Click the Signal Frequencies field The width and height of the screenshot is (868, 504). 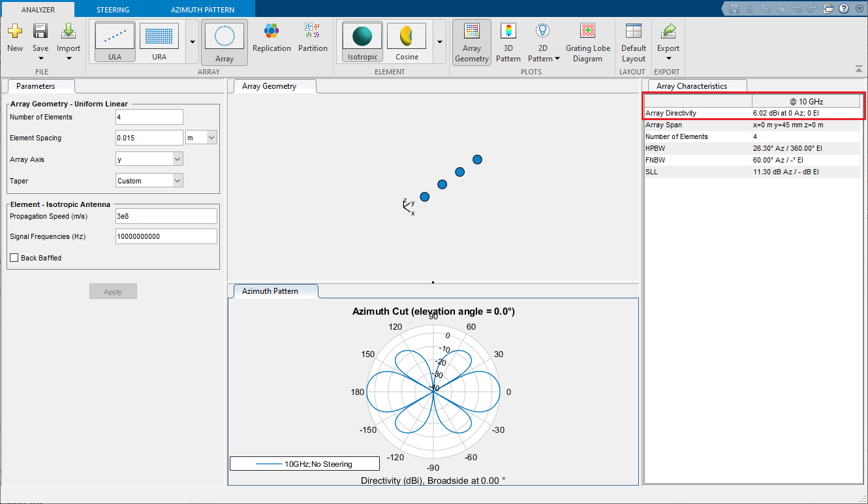(166, 236)
